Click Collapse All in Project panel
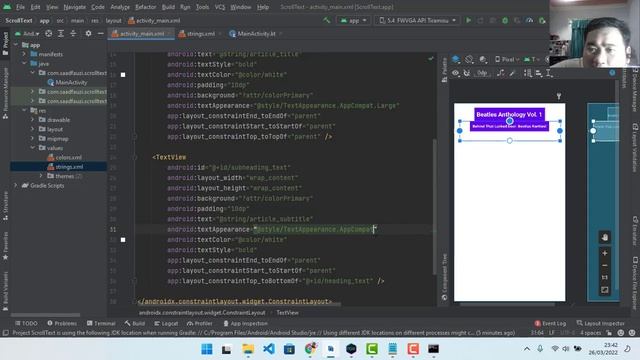Image resolution: width=640 pixels, height=360 pixels. [73, 33]
